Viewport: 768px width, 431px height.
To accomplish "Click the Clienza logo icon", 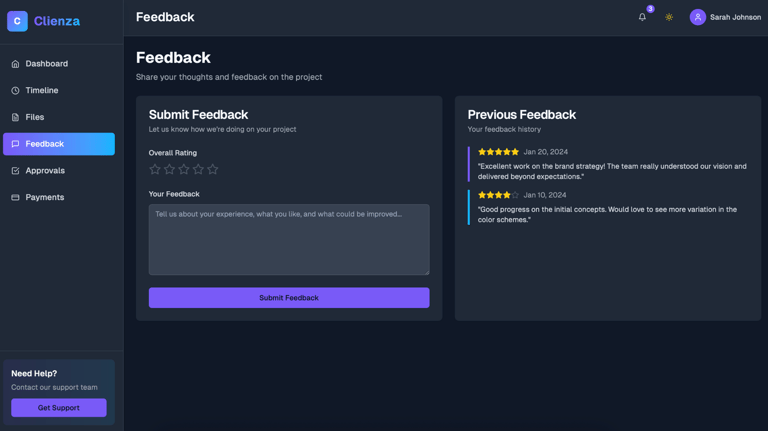I will [17, 21].
